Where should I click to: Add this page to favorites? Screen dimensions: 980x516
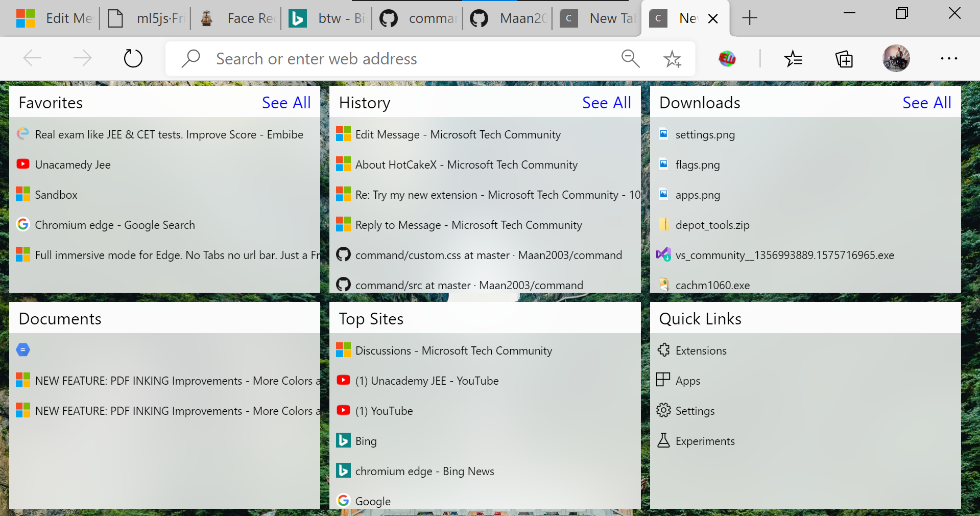click(x=672, y=59)
